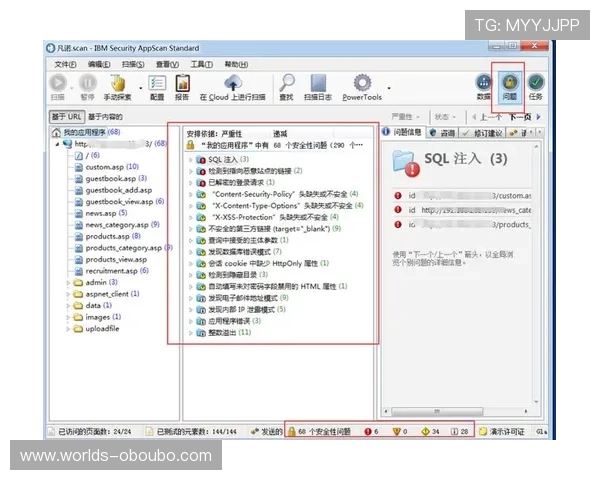
Task: Click the 扫描 (Scan) play icon
Action: [57, 85]
